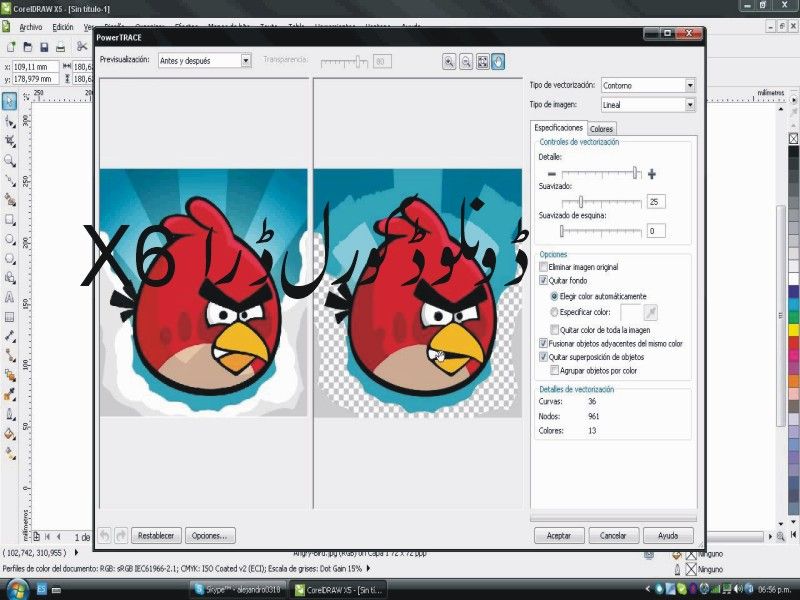Open the Archivo menu
Screen dimensions: 800x600
click(31, 27)
